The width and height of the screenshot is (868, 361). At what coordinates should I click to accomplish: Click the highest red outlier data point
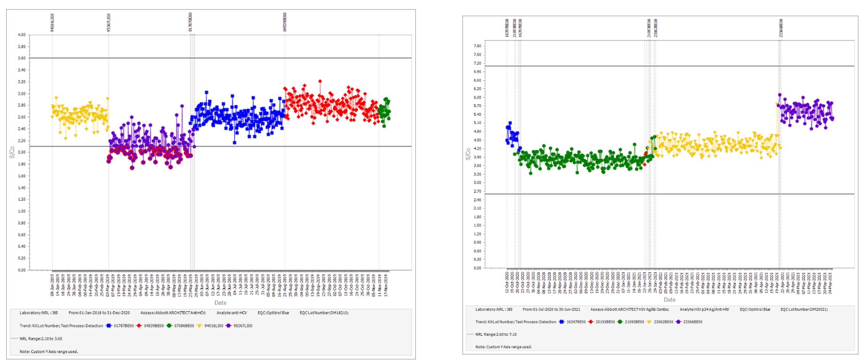(319, 80)
